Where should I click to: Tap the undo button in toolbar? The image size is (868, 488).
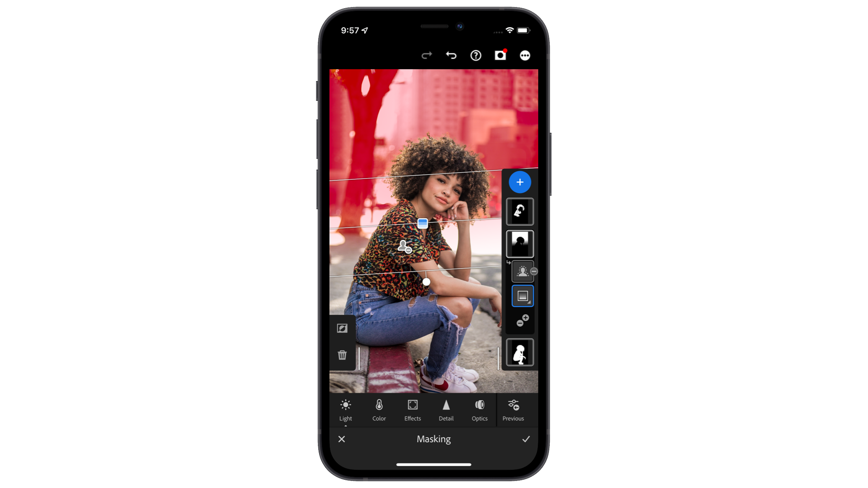(451, 55)
